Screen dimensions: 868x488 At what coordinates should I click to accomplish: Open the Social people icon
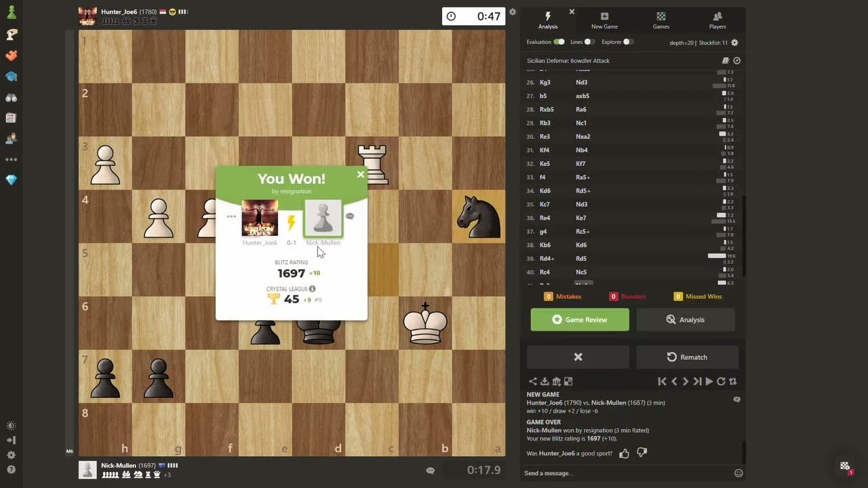tap(11, 138)
